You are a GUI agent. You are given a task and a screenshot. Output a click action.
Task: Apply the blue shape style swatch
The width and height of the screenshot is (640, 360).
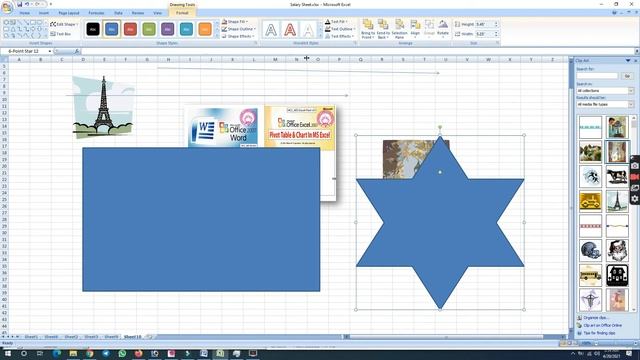point(111,29)
